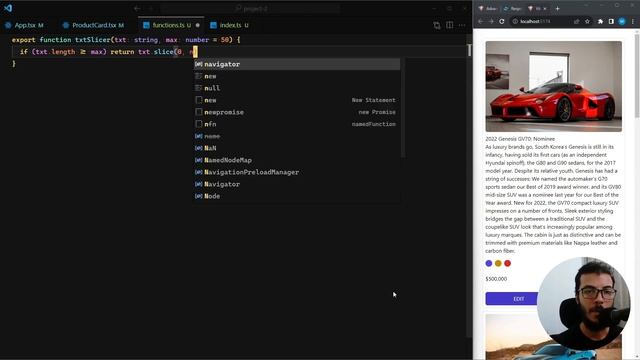Open the index.ts editor tab
Image resolution: width=640 pixels, height=360 pixels.
(229, 25)
